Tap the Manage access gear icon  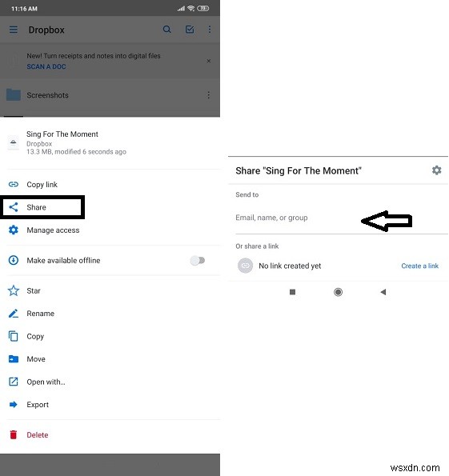pos(14,230)
